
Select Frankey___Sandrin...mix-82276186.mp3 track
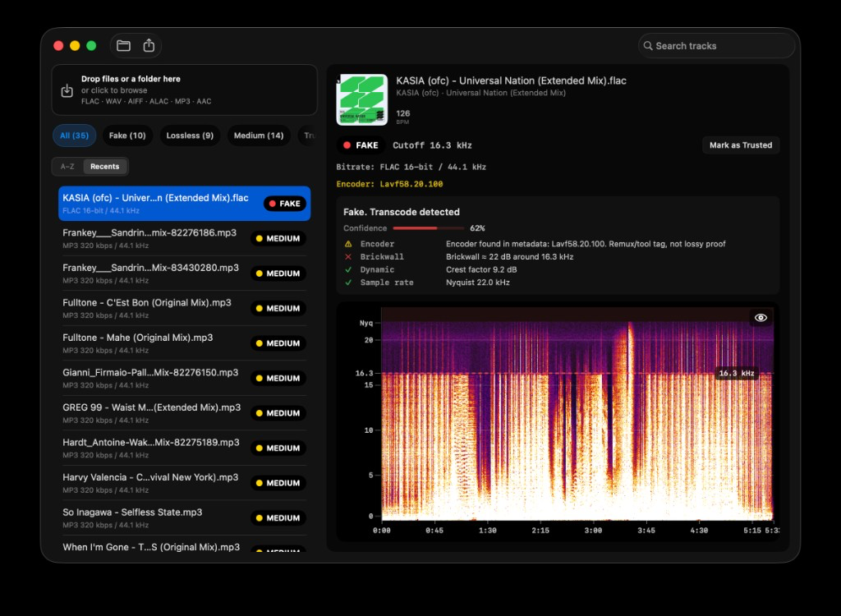pyautogui.click(x=185, y=238)
